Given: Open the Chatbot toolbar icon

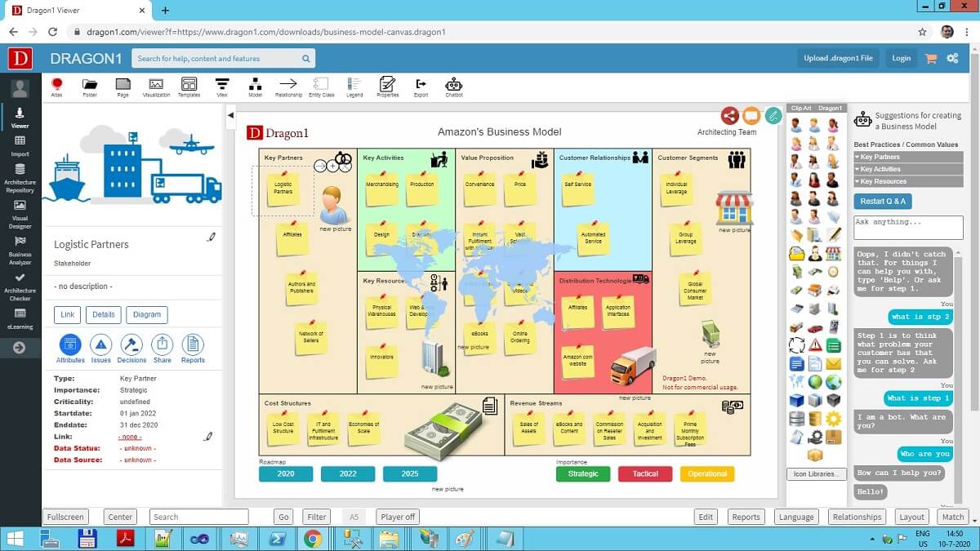Looking at the screenshot, I should click(x=454, y=87).
